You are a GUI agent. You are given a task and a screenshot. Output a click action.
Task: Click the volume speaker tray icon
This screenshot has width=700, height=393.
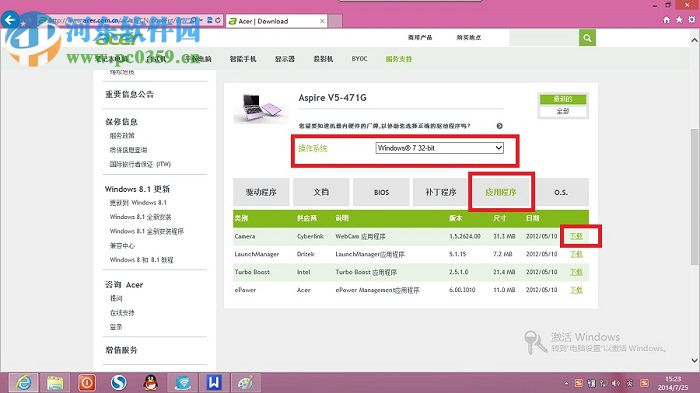tap(616, 383)
